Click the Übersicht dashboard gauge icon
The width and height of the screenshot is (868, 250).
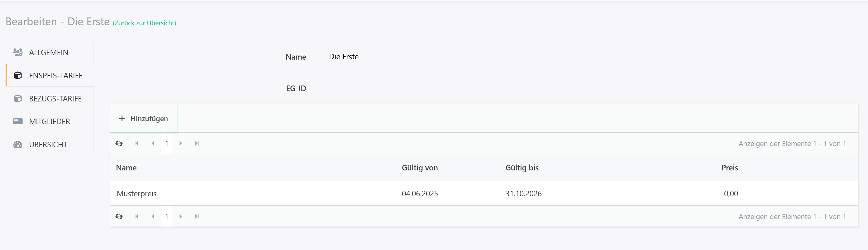[x=17, y=145]
